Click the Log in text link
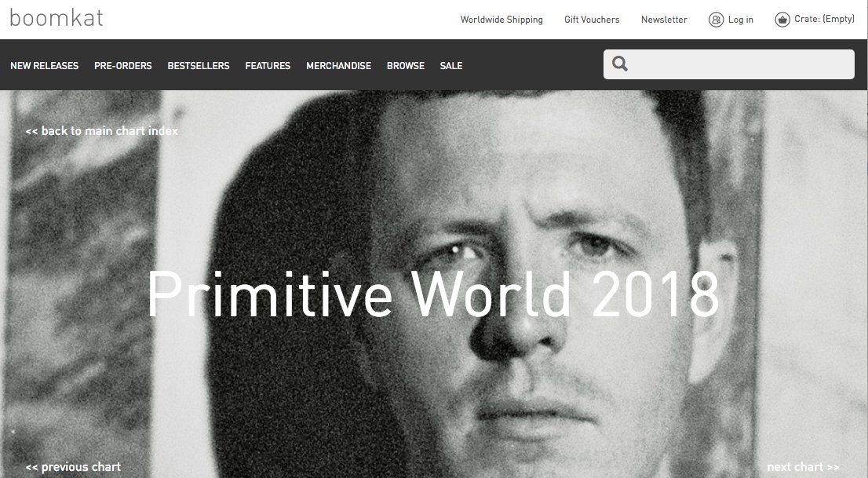Viewport: 868px width, 478px height. point(741,20)
